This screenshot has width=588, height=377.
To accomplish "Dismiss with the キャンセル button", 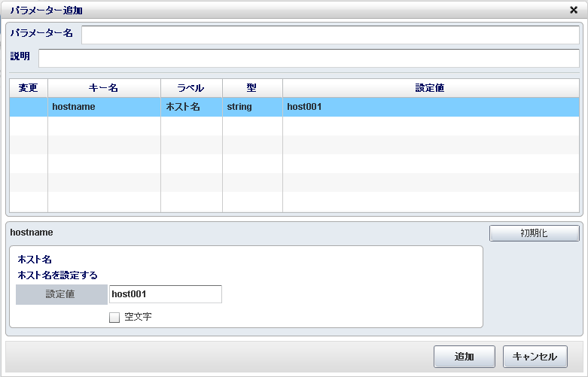I will click(x=535, y=357).
